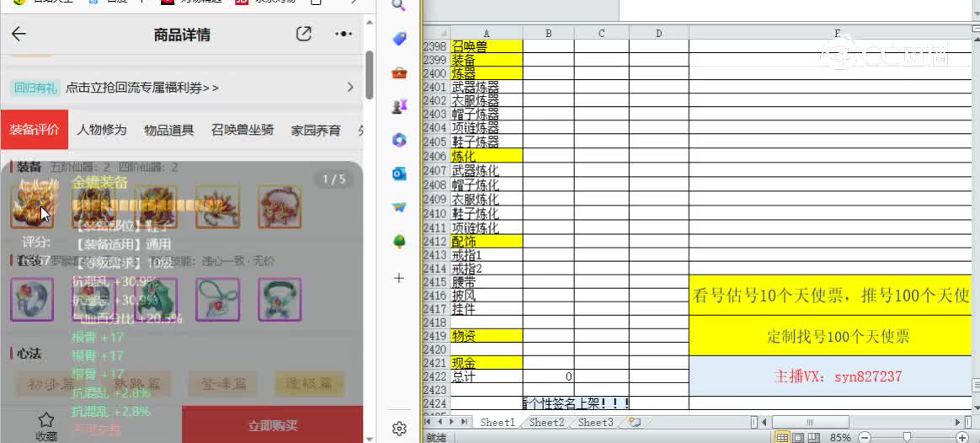The width and height of the screenshot is (980, 443).
Task: Open Search in the Edge sidebar
Action: coord(399,6)
